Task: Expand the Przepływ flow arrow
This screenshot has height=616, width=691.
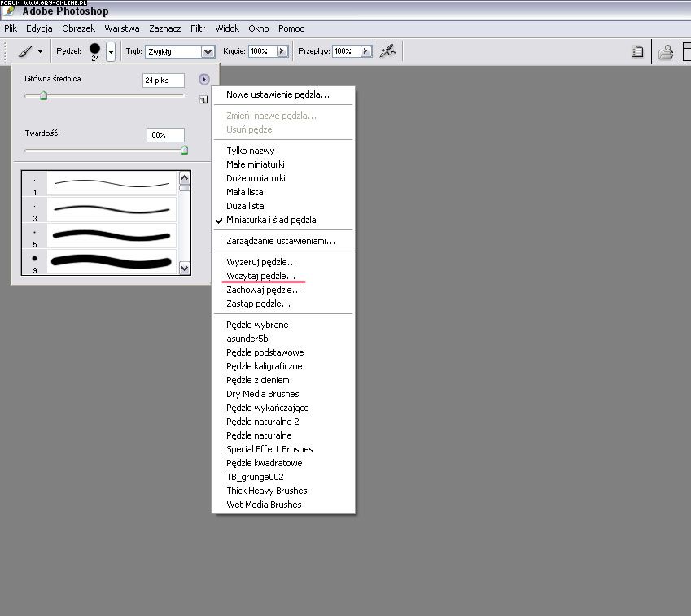Action: [366, 50]
